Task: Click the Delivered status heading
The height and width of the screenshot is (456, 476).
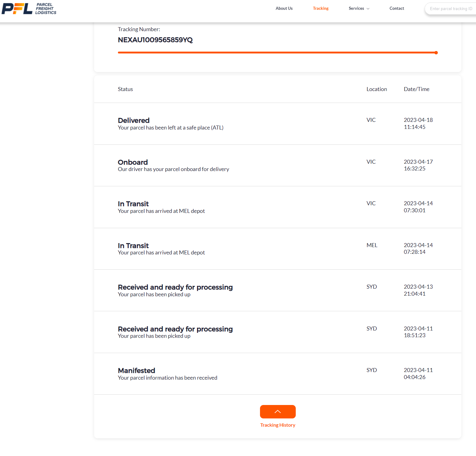Action: 134,120
